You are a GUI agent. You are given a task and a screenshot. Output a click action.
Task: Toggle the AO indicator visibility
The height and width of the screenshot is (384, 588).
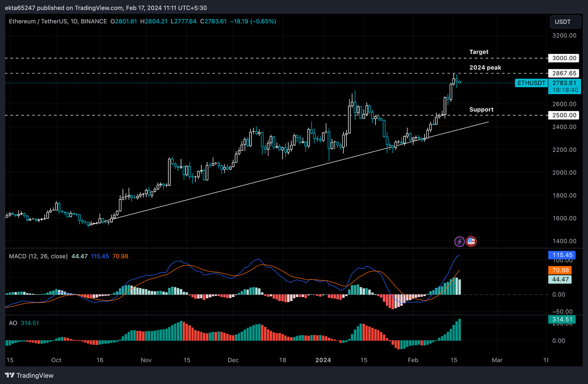pyautogui.click(x=13, y=323)
